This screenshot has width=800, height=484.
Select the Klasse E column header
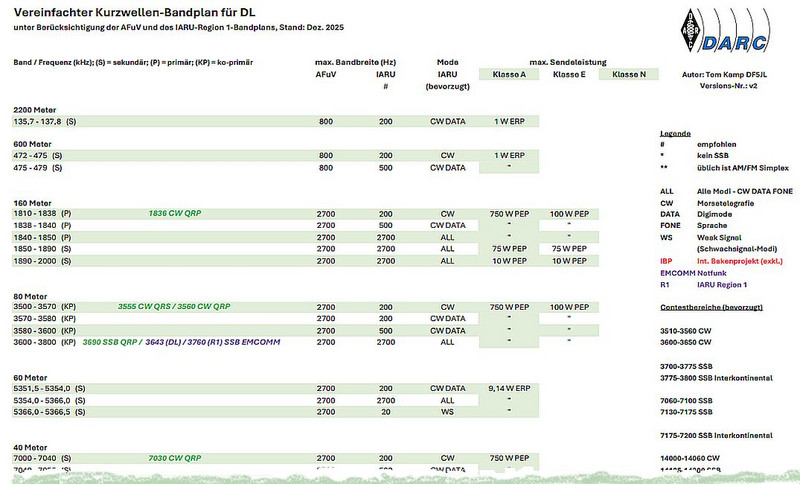point(569,74)
